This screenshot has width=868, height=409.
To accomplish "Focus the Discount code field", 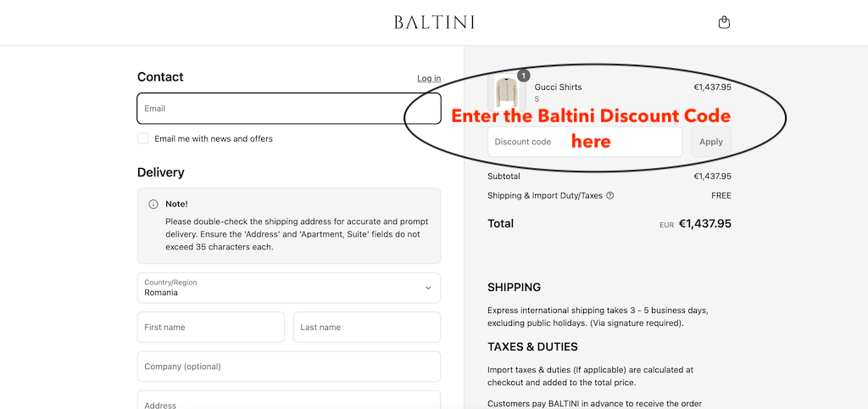I will tap(585, 142).
